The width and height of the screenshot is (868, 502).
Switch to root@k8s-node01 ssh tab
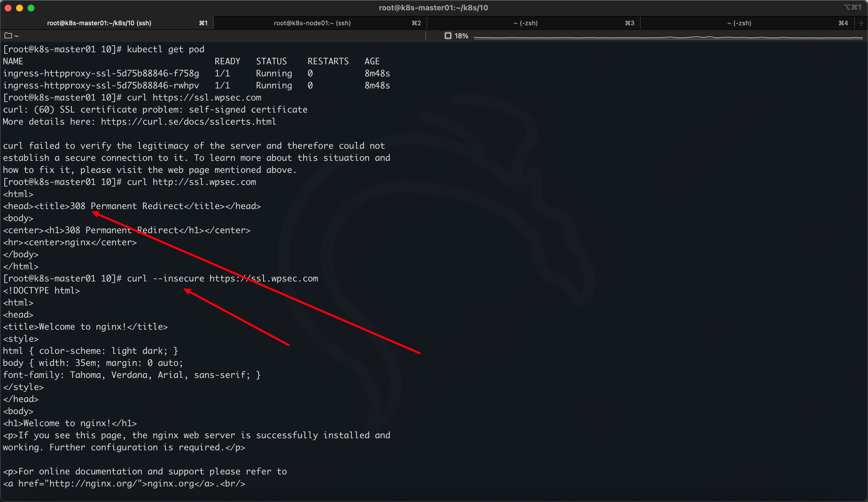312,23
